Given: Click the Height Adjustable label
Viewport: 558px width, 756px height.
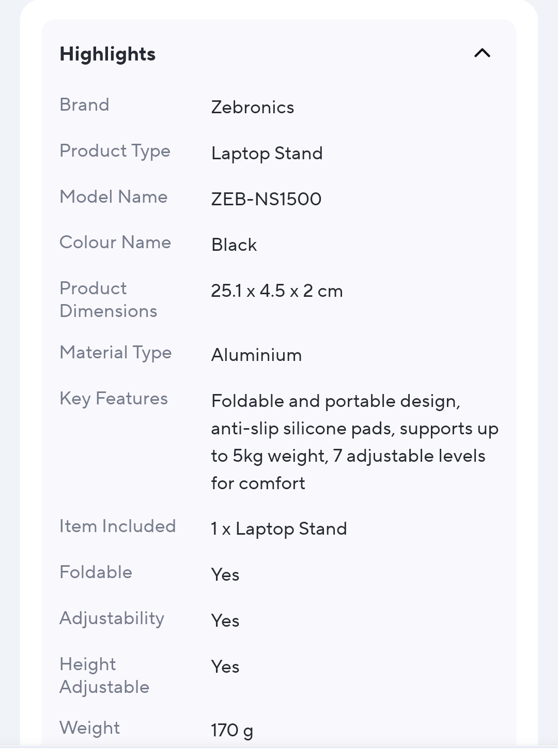Looking at the screenshot, I should pos(104,676).
